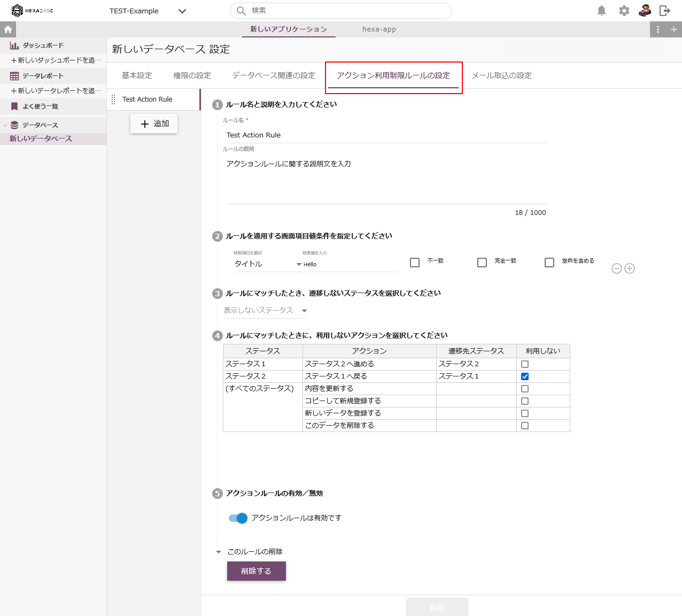Click inside the 検索 search field

340,11
